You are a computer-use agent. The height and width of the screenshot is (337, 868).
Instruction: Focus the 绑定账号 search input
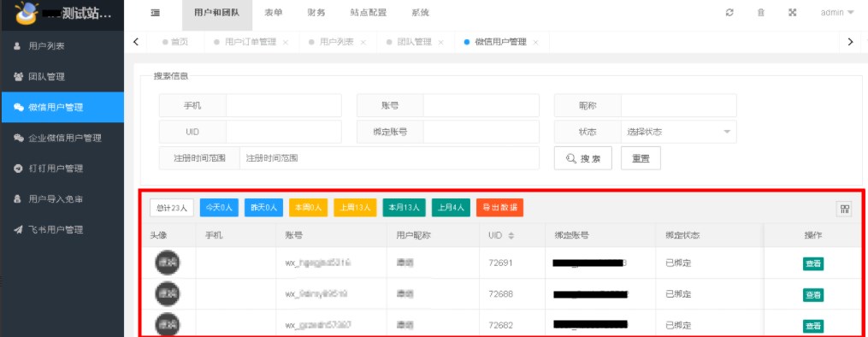481,132
